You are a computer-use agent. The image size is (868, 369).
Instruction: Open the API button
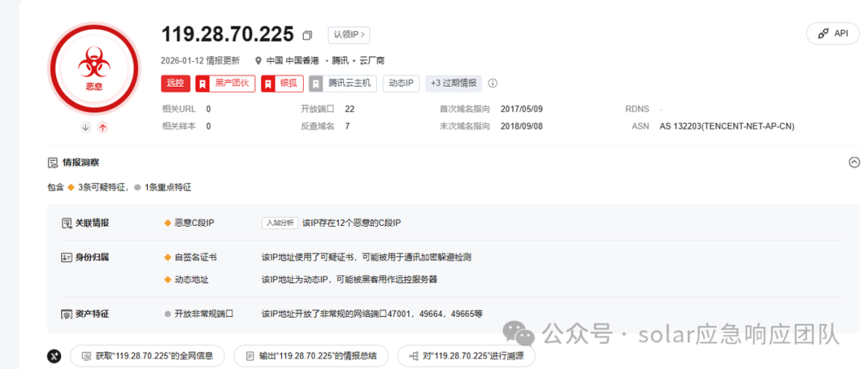pyautogui.click(x=833, y=34)
